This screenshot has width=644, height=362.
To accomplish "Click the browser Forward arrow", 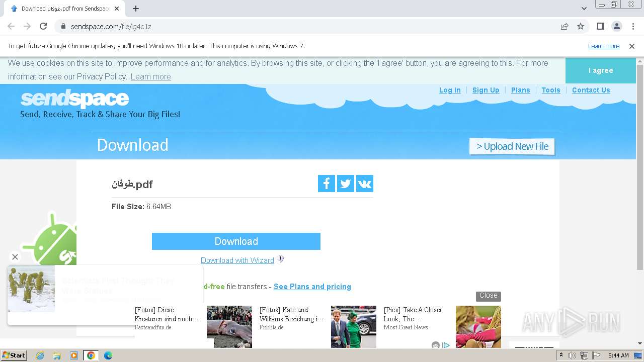I will (x=27, y=26).
